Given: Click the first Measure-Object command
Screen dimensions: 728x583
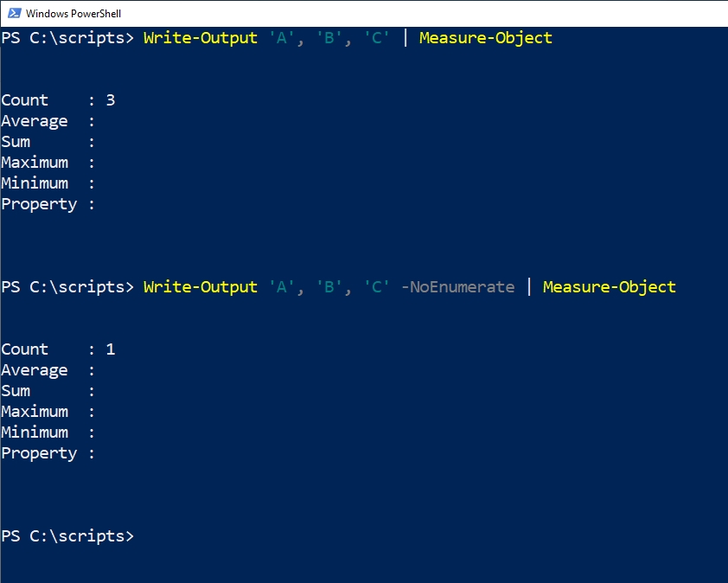Looking at the screenshot, I should click(x=486, y=38).
